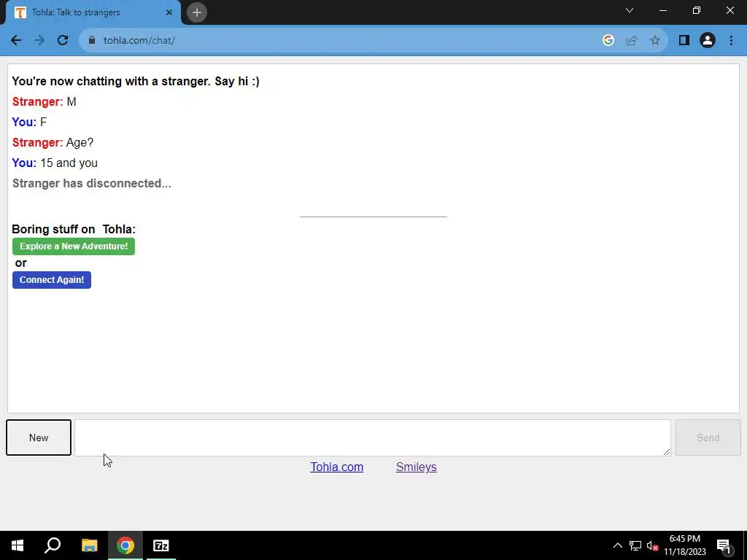Bookmark this page with the star icon
Screen dimensions: 747x560
pyautogui.click(x=655, y=41)
